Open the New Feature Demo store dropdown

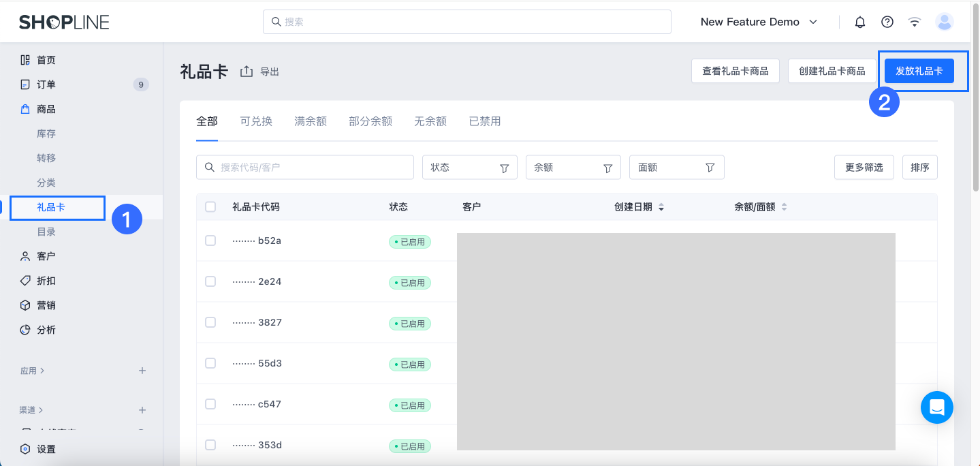(759, 22)
